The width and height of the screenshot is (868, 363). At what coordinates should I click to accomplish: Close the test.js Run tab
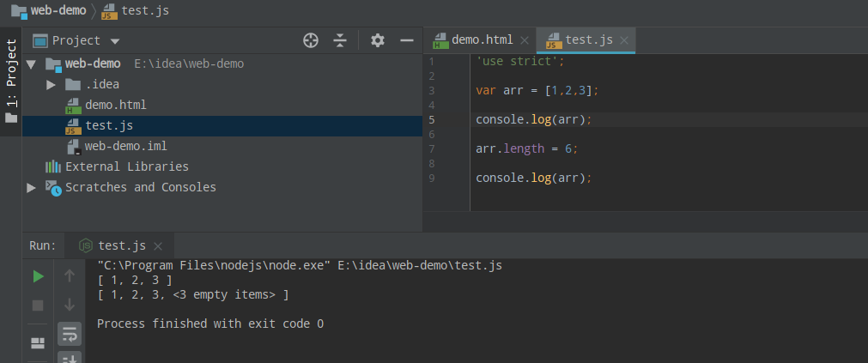click(158, 246)
